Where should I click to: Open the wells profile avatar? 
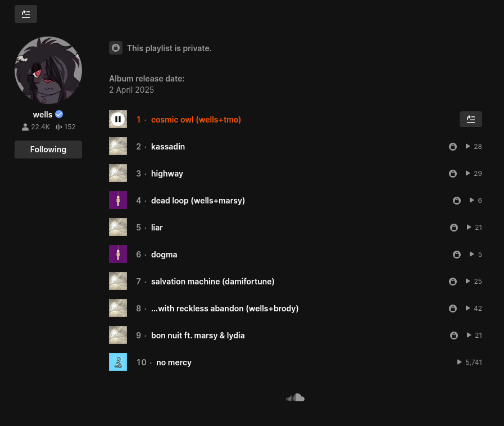pos(48,70)
